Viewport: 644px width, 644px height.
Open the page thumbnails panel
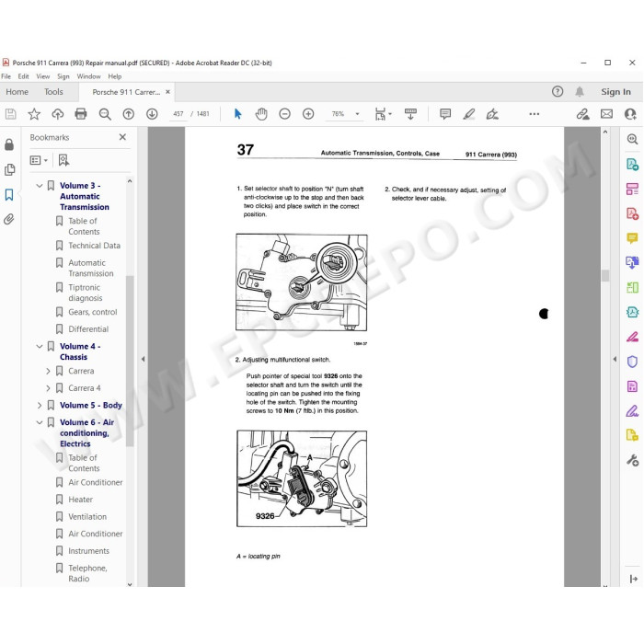pyautogui.click(x=9, y=169)
